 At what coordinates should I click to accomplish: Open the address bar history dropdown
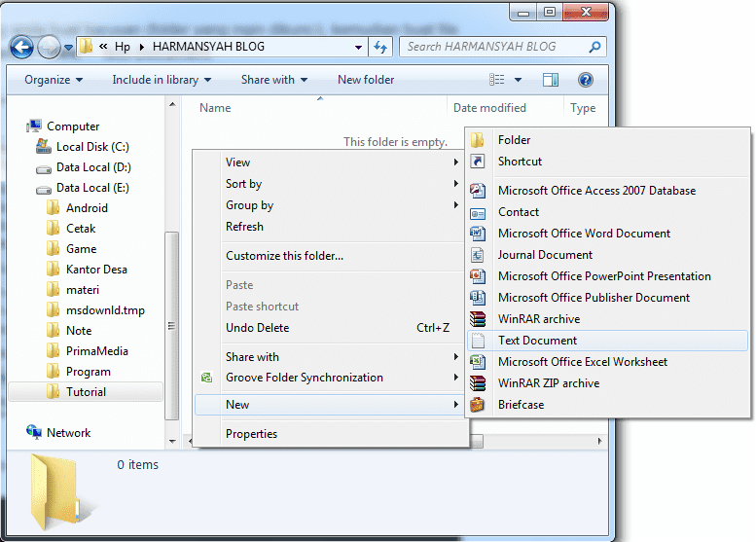tap(358, 48)
